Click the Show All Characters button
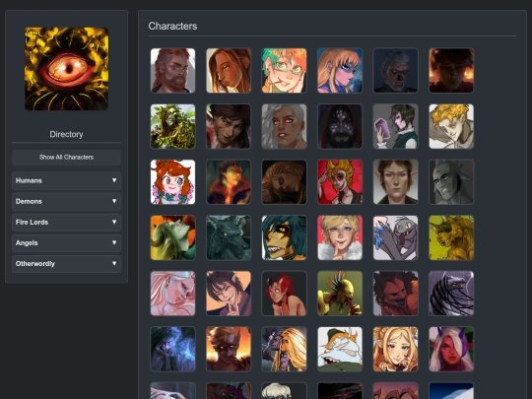The height and width of the screenshot is (399, 532). point(67,157)
